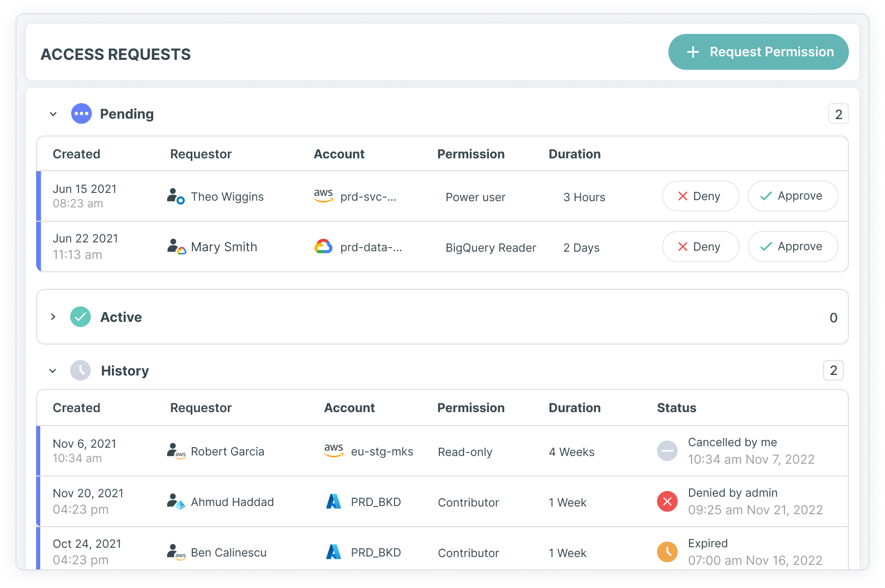This screenshot has width=885, height=588.
Task: Click the gray History clock icon
Action: pos(80,371)
